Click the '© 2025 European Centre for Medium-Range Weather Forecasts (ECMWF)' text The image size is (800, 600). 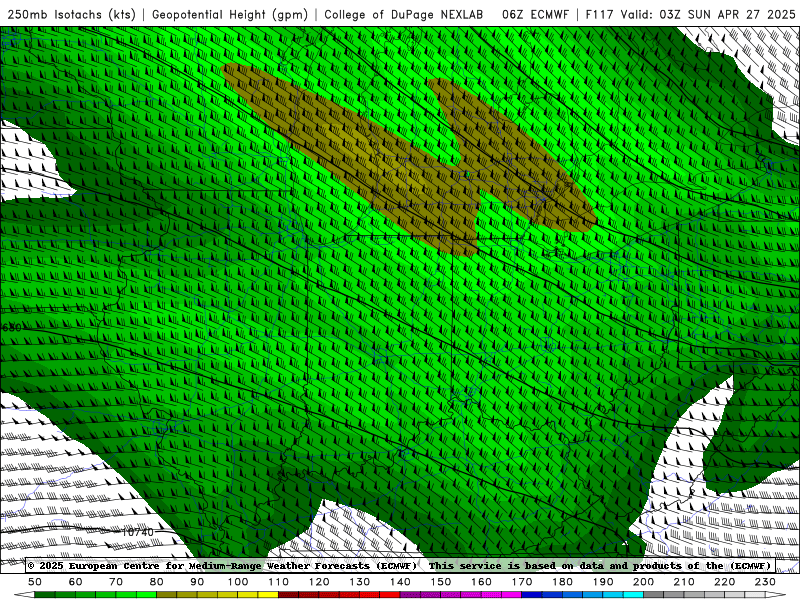coord(222,565)
